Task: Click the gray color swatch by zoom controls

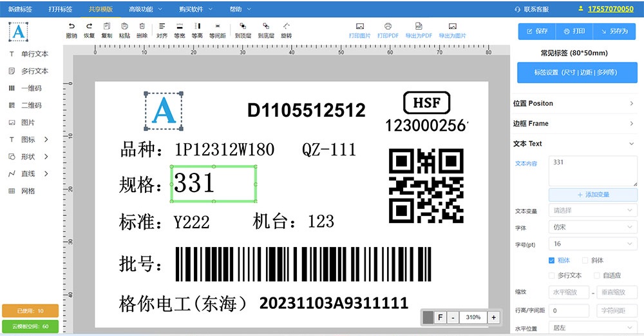Action: [x=428, y=317]
